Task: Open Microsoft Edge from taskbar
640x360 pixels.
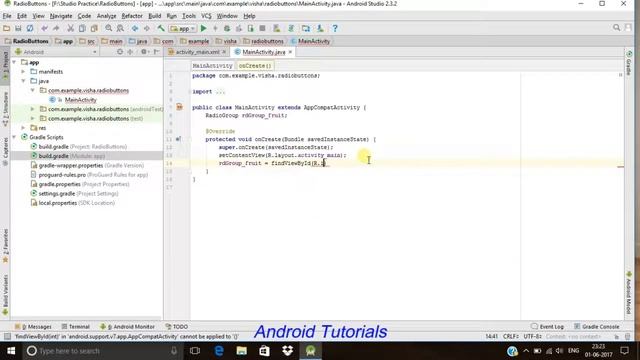Action: pos(219,351)
